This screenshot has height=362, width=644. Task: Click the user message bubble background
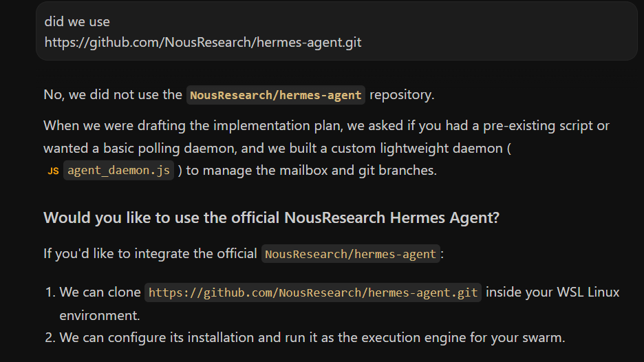[493, 31]
